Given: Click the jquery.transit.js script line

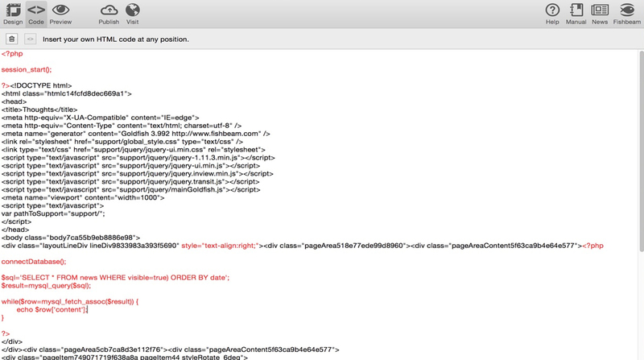Looking at the screenshot, I should [130, 181].
